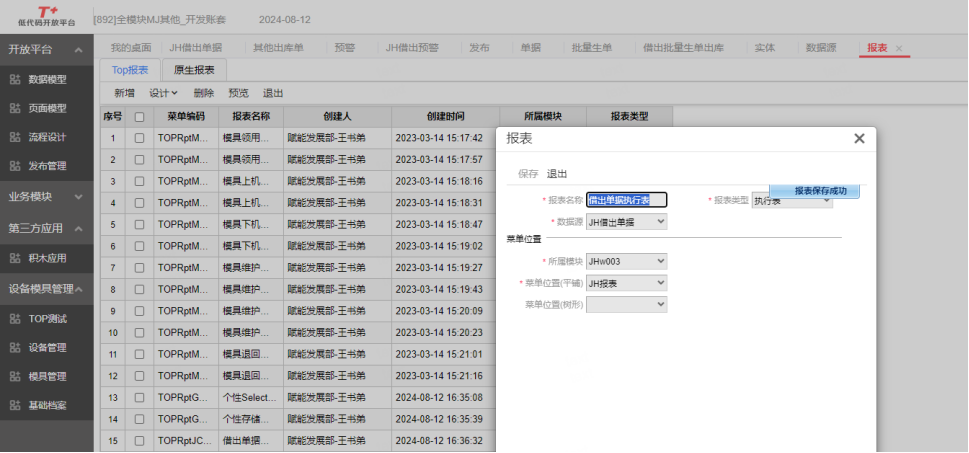The image size is (969, 453).
Task: Toggle the select-all checkbox in table header
Action: pyautogui.click(x=140, y=116)
